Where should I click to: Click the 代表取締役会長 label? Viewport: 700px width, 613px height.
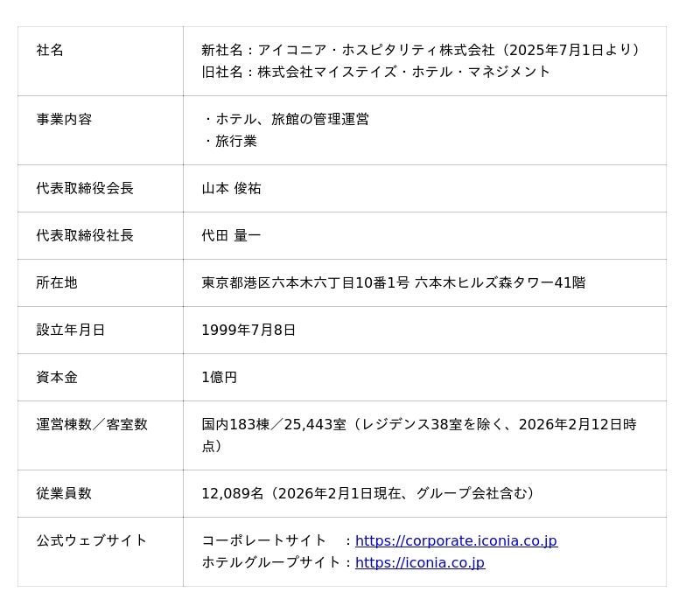(85, 189)
